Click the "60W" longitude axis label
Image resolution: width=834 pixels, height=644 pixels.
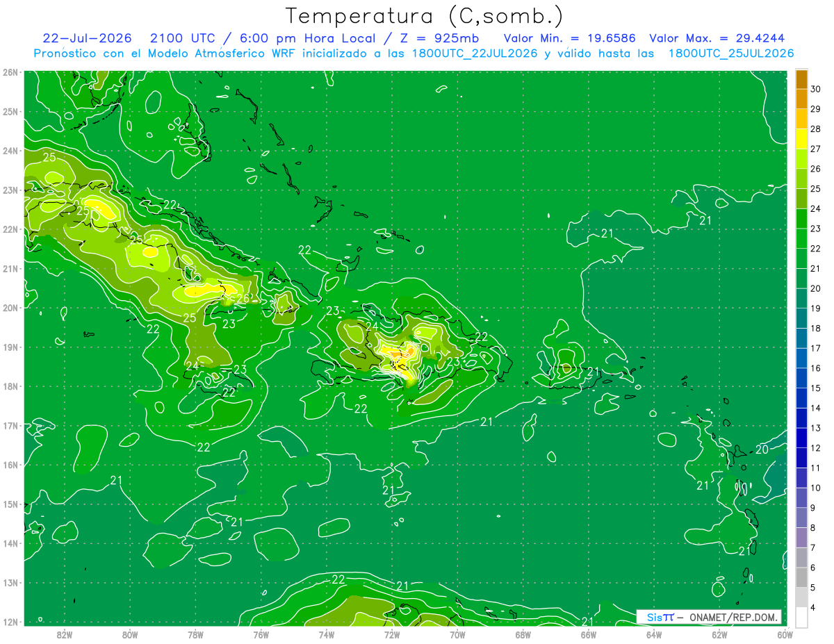(x=784, y=634)
